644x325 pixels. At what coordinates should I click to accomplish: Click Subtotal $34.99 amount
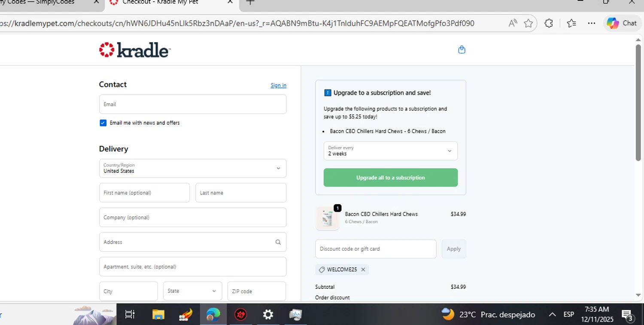point(458,287)
